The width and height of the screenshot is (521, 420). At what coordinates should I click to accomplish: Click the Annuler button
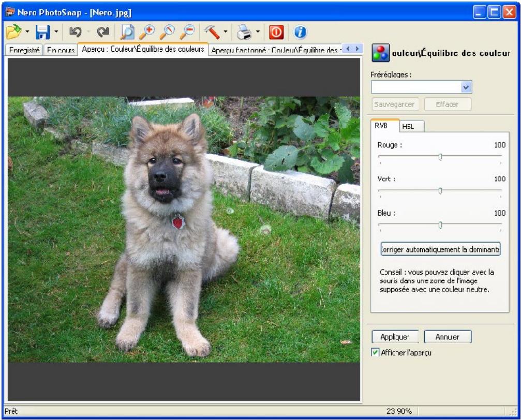click(447, 337)
